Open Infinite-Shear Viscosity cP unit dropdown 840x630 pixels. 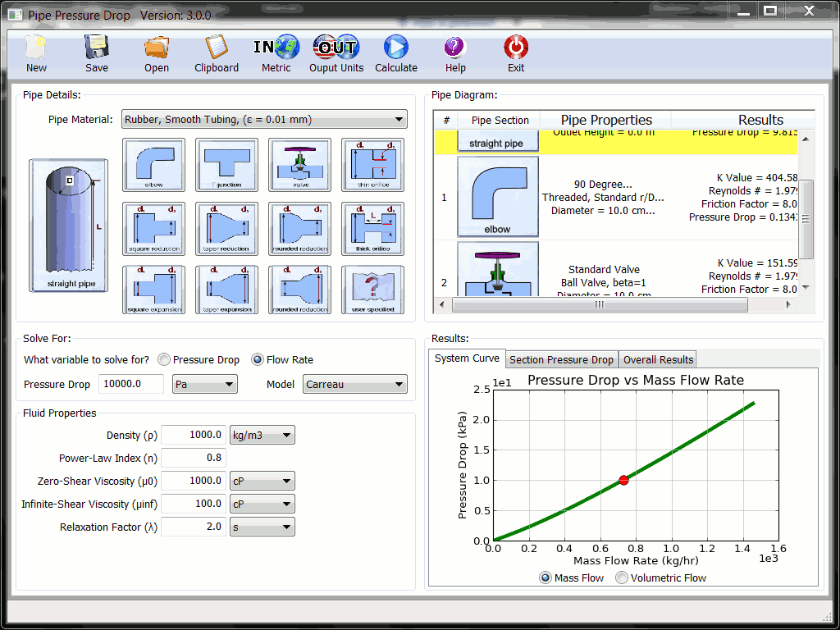262,504
